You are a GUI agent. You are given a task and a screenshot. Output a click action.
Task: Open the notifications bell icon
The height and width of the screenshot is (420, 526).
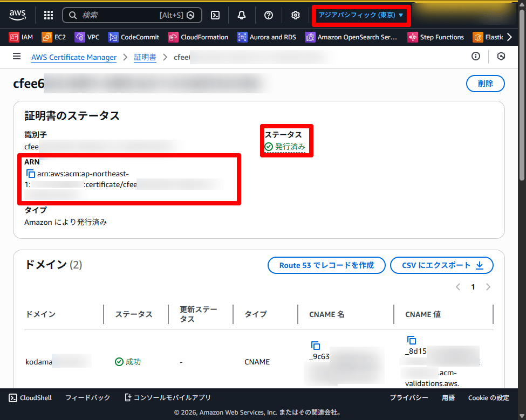[242, 15]
